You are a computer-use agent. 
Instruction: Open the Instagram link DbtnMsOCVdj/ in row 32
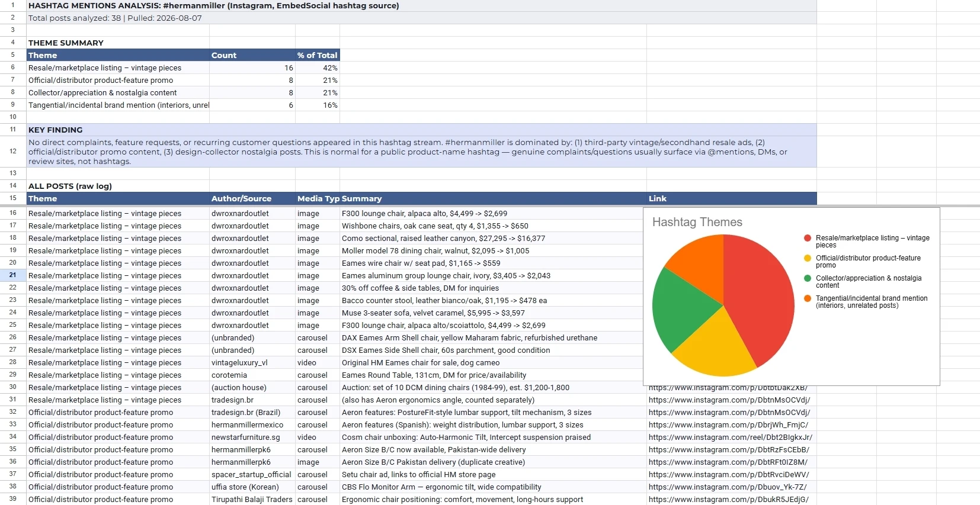pos(729,412)
